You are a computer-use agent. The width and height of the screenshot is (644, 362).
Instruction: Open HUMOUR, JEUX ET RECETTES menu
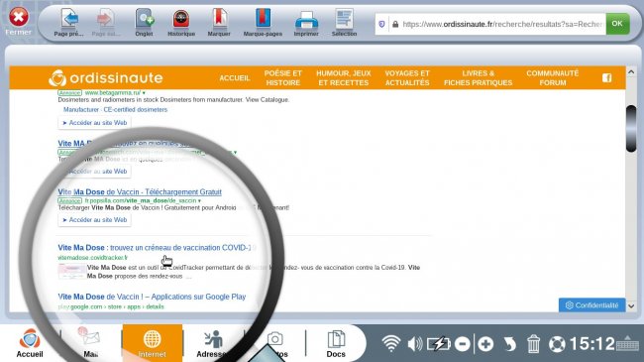coord(344,77)
